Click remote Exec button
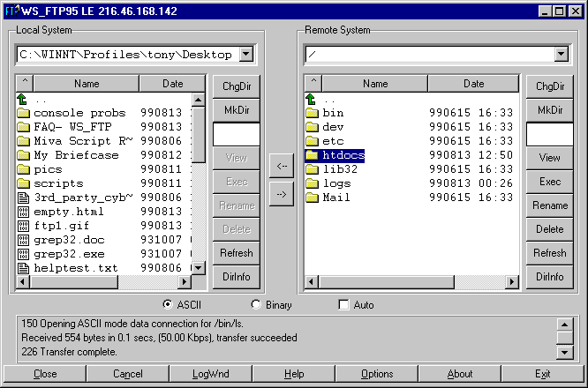 [x=550, y=182]
